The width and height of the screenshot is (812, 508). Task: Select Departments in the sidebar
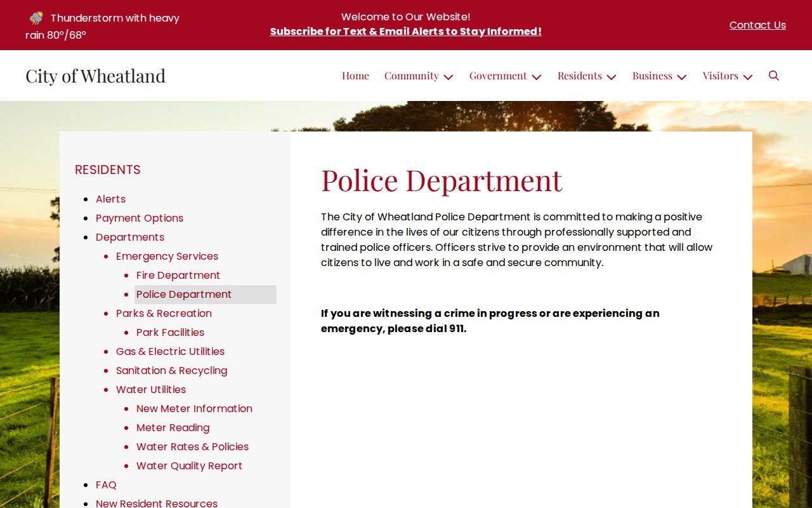[130, 237]
